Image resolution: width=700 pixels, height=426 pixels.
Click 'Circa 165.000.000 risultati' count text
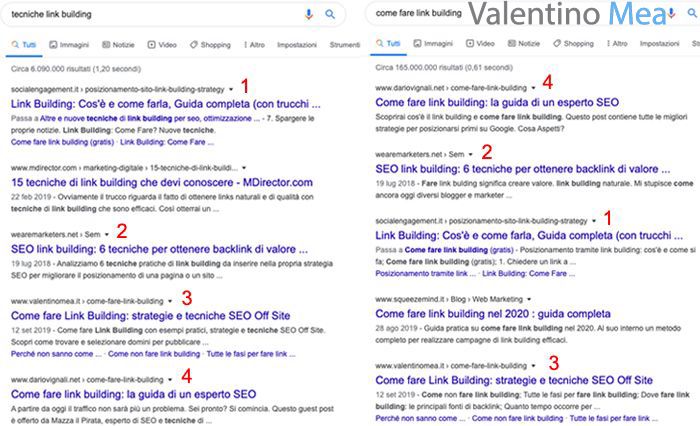coord(444,67)
